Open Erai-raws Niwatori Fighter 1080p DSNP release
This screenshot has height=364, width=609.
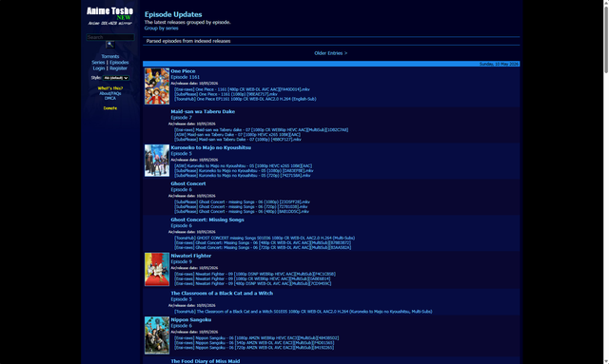coord(255,274)
